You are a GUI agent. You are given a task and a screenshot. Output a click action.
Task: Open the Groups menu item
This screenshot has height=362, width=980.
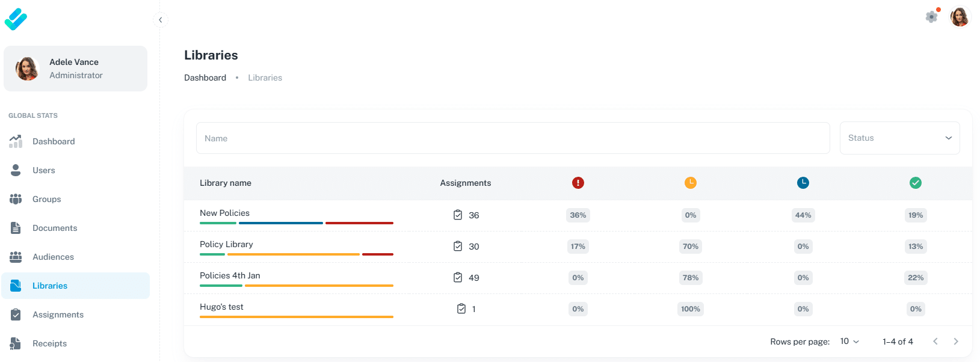76,199
